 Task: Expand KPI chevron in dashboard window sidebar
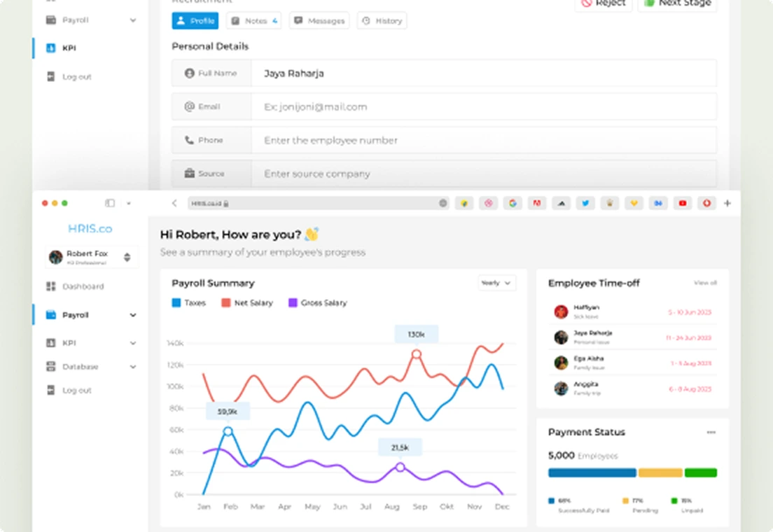[133, 343]
